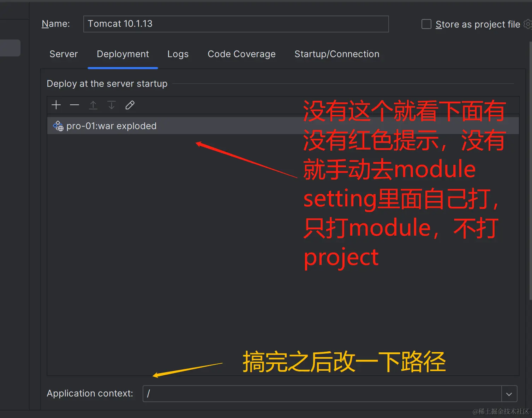Viewport: 532px width, 418px height.
Task: Edit selected artifact with pencil icon
Action: [x=130, y=105]
